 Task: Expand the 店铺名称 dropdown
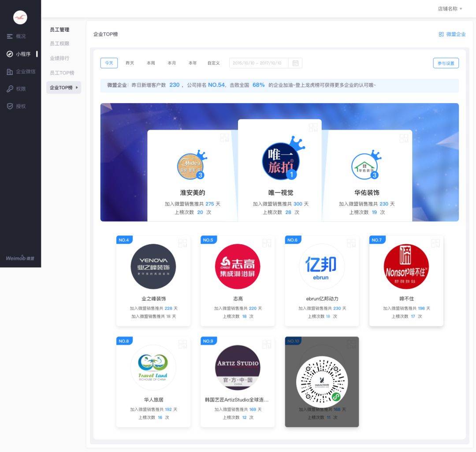pos(450,9)
